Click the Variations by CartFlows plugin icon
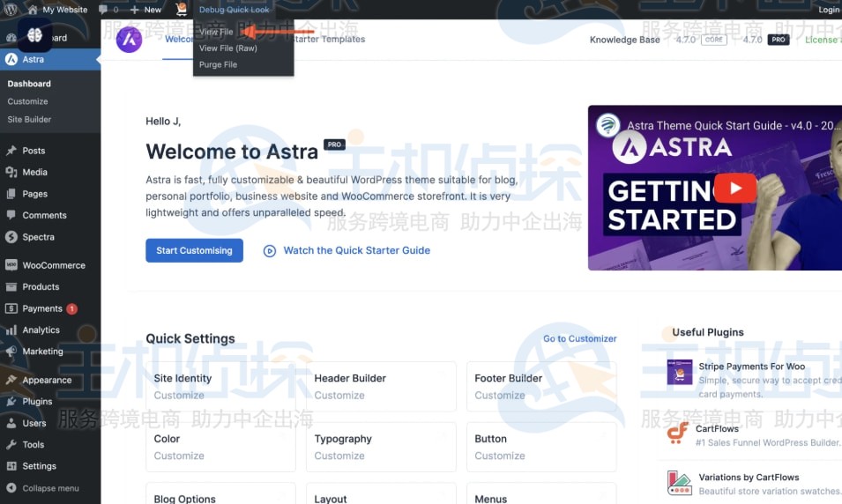 [679, 483]
